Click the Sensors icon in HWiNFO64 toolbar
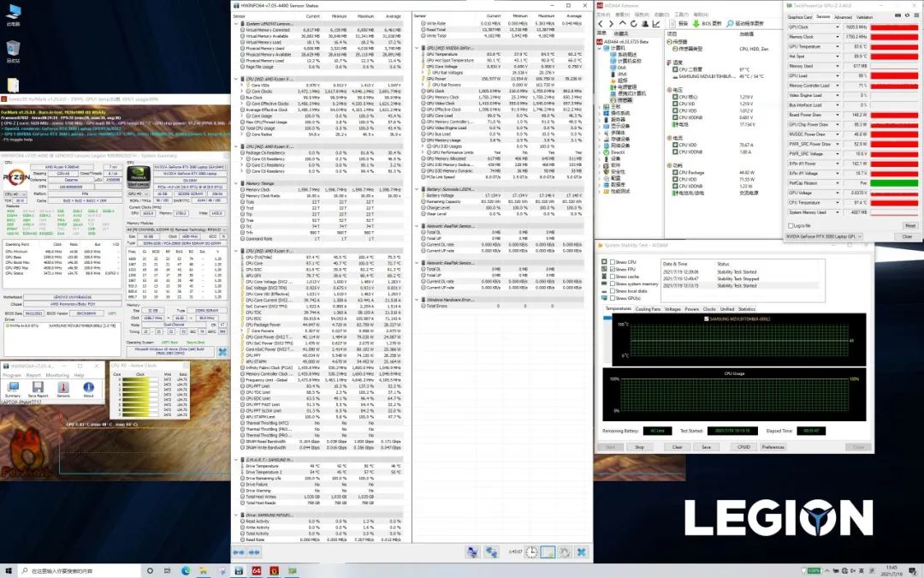This screenshot has height=578, width=924. pyautogui.click(x=62, y=387)
